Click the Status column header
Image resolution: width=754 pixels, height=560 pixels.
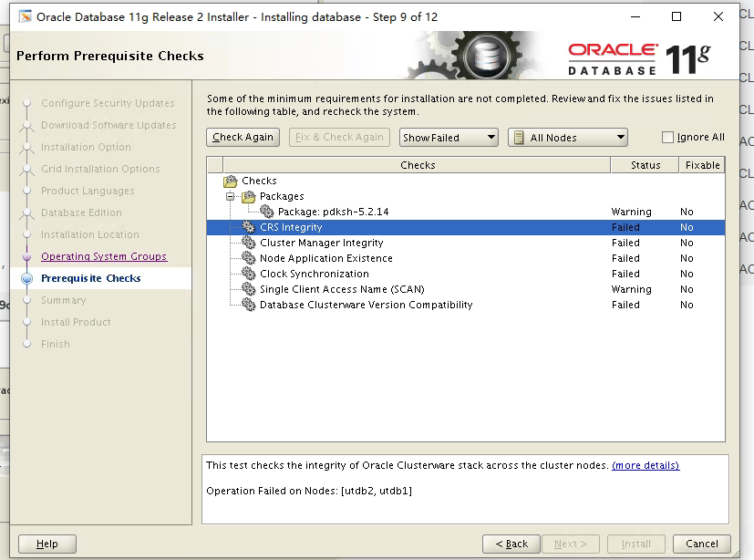pos(645,165)
